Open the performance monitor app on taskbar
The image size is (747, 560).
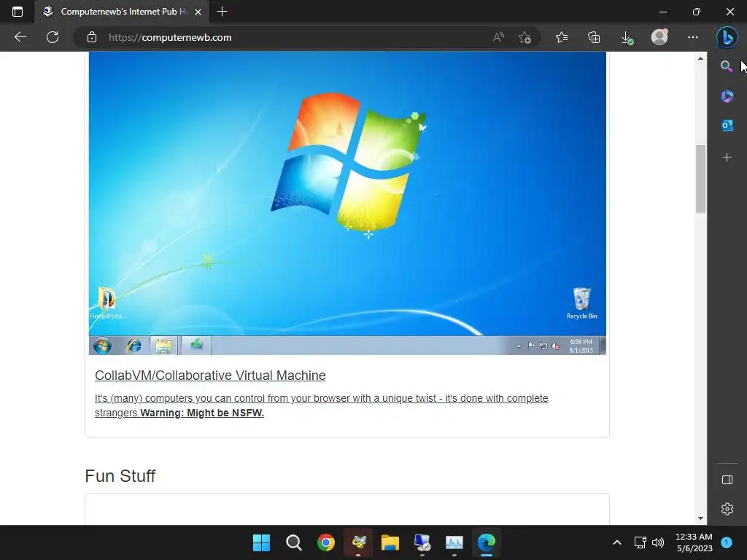pyautogui.click(x=454, y=542)
